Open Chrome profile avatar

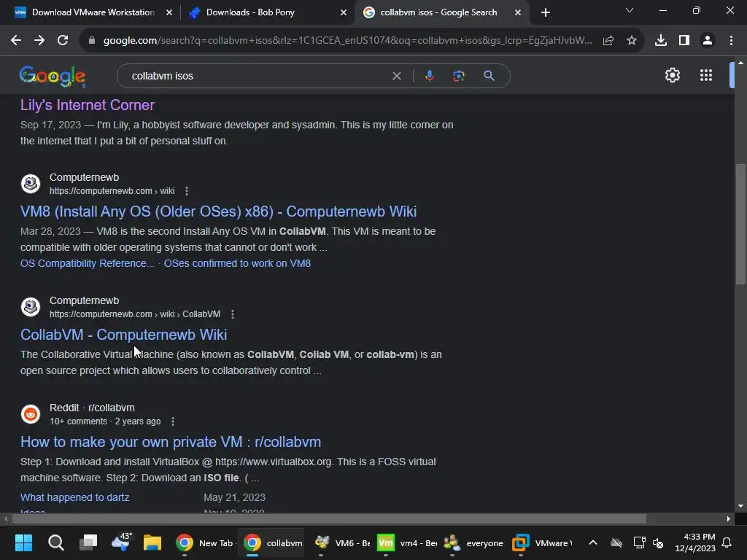708,41
